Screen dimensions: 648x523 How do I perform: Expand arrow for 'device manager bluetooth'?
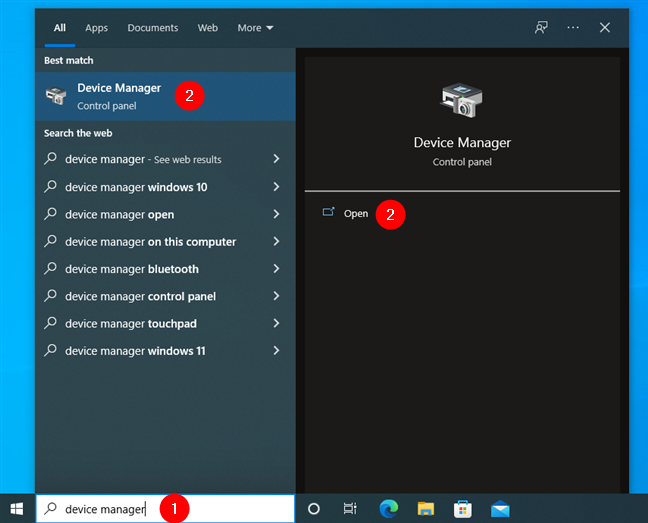point(276,269)
